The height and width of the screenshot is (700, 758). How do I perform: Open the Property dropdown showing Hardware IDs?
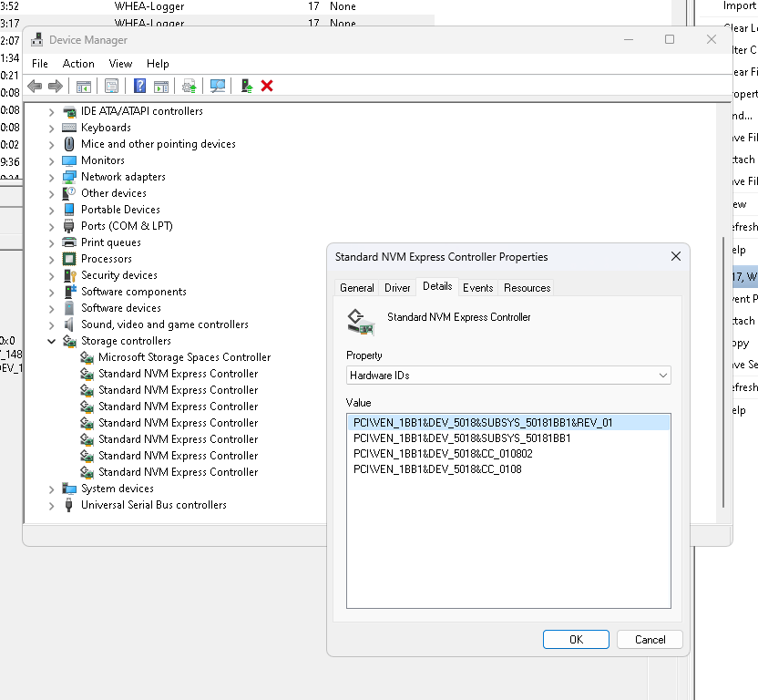508,376
